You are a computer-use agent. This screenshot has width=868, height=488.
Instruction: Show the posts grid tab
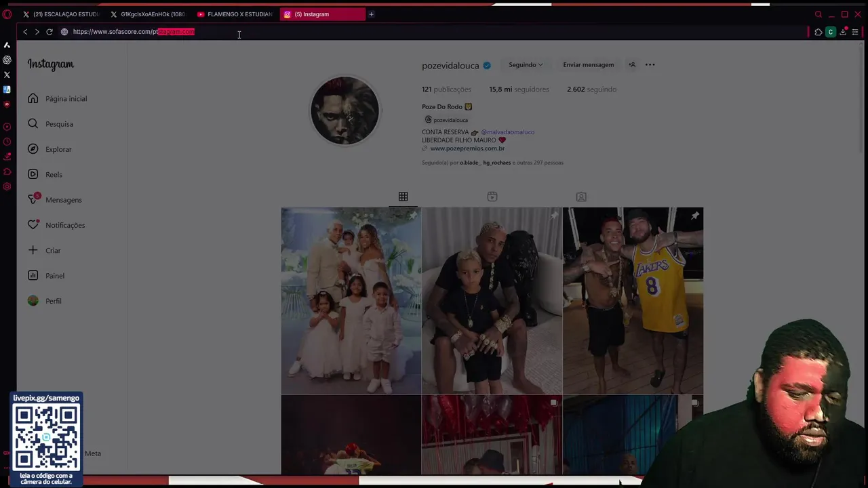click(403, 197)
